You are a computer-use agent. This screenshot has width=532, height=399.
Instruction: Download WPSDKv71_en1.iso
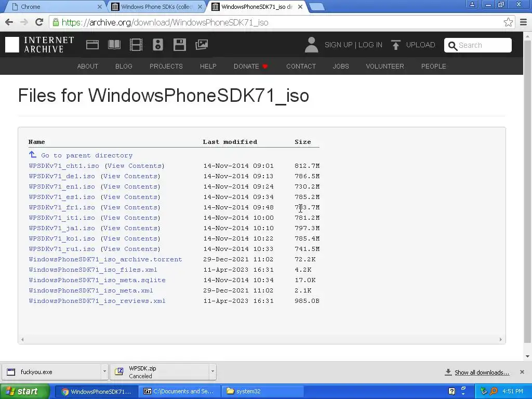(62, 187)
